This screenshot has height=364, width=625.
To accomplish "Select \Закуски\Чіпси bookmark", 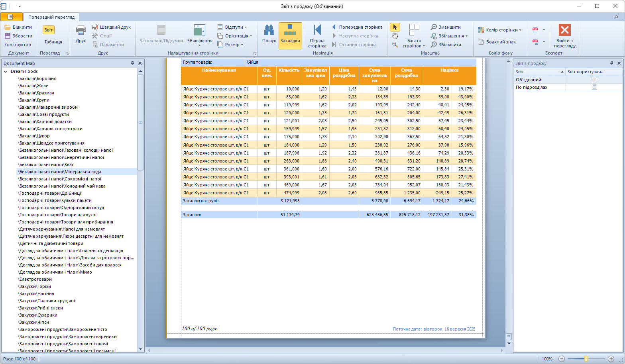I will click(x=34, y=322).
